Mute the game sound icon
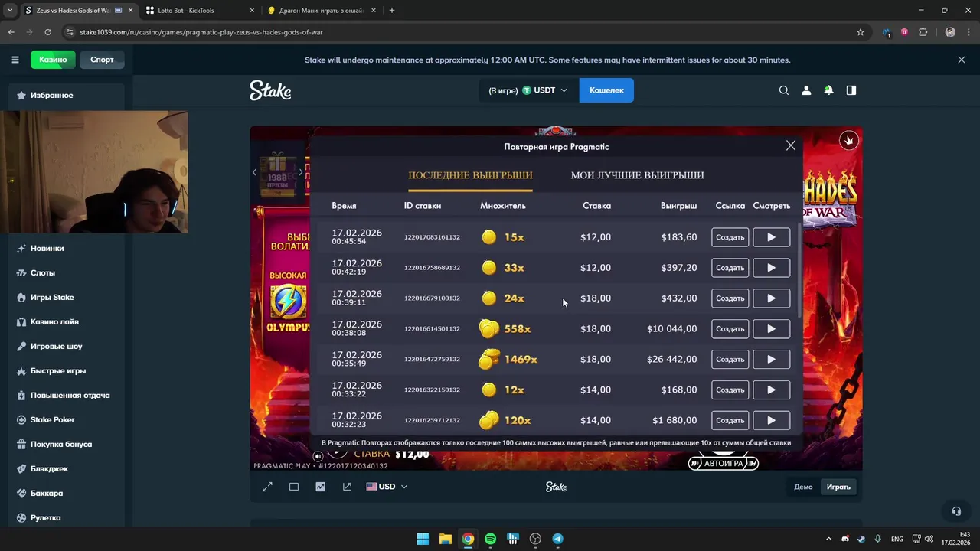 [318, 457]
